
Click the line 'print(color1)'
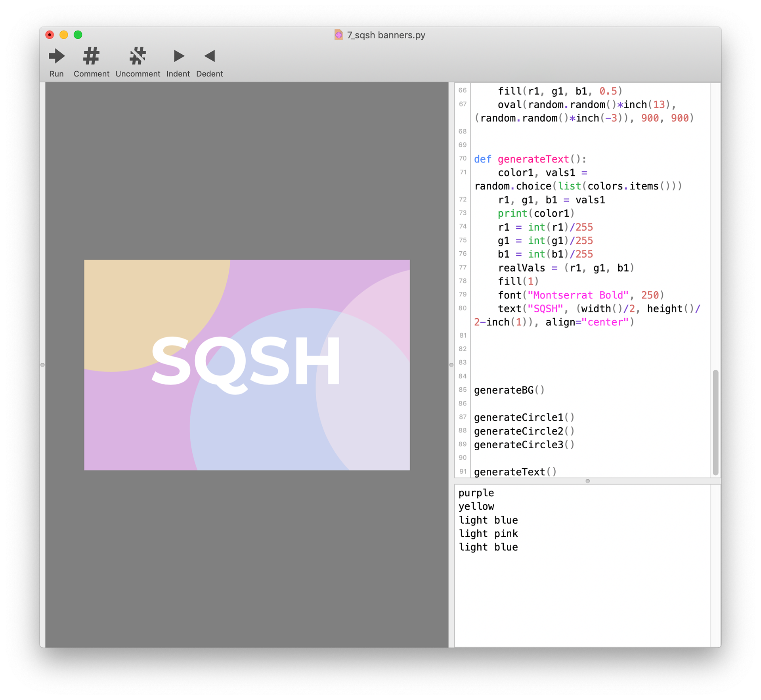point(536,213)
